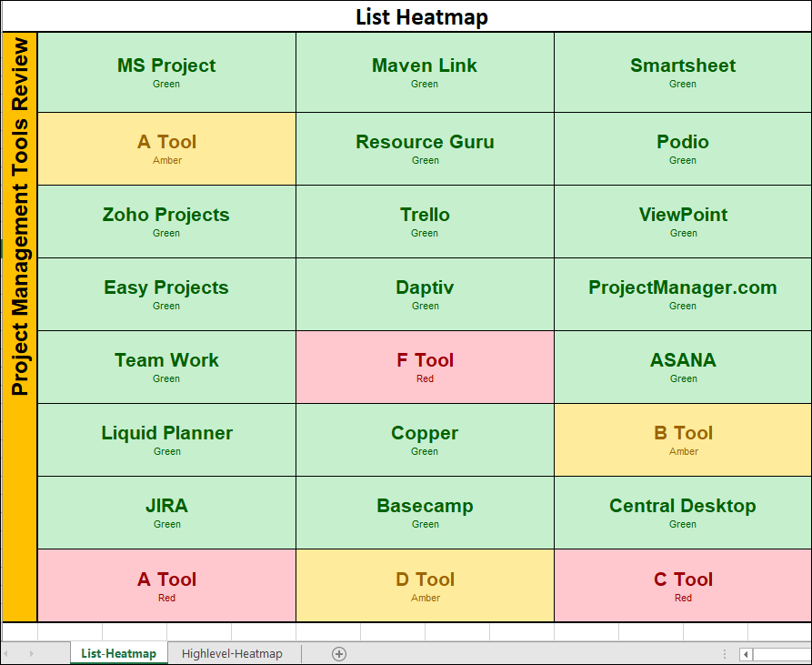Select the amber D Tool cell
Viewport: 812px width, 665px height.
coord(425,585)
